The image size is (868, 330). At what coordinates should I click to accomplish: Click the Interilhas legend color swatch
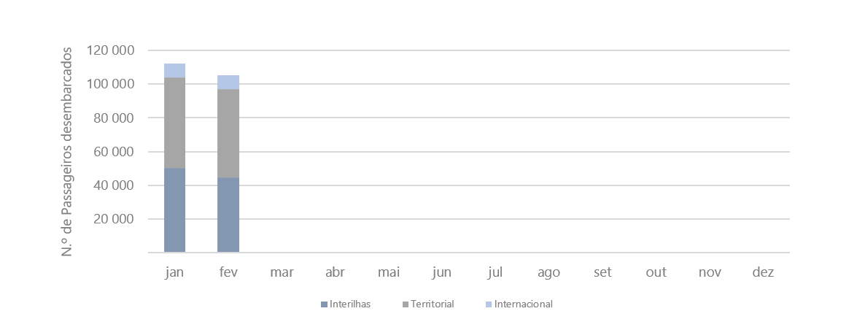pyautogui.click(x=324, y=304)
